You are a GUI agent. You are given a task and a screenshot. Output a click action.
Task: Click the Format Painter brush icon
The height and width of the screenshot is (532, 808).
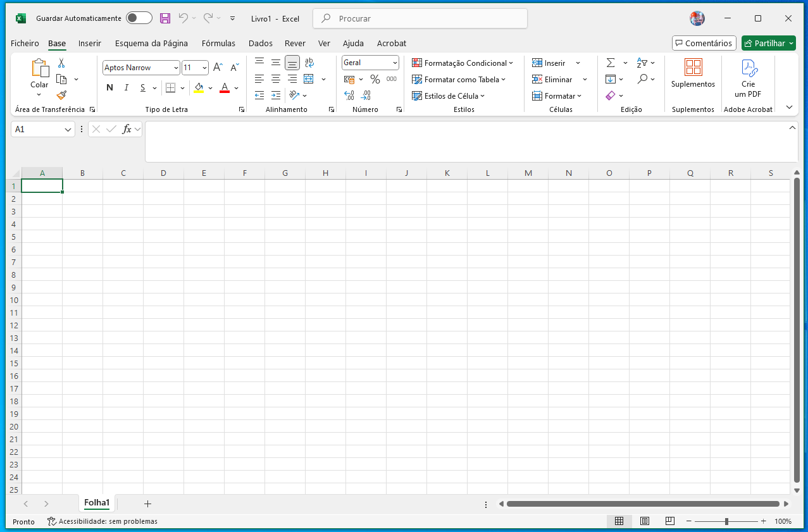pos(61,96)
